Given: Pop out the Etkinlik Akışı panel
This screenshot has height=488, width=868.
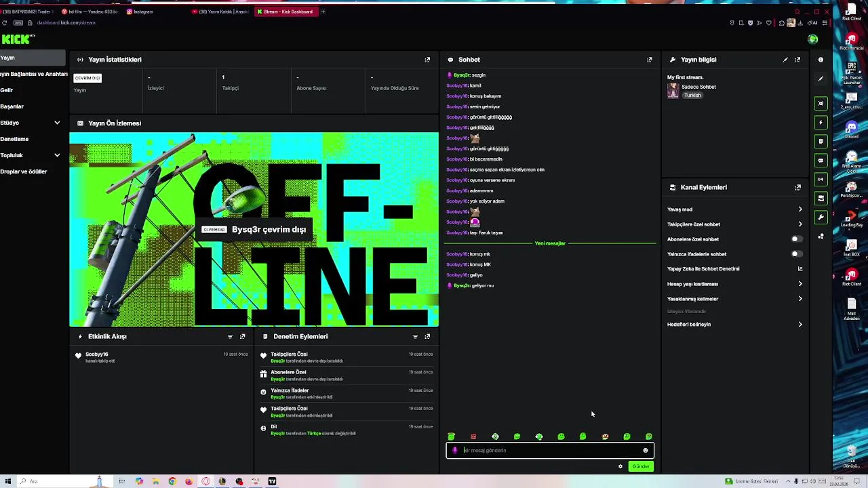Looking at the screenshot, I should pos(242,336).
